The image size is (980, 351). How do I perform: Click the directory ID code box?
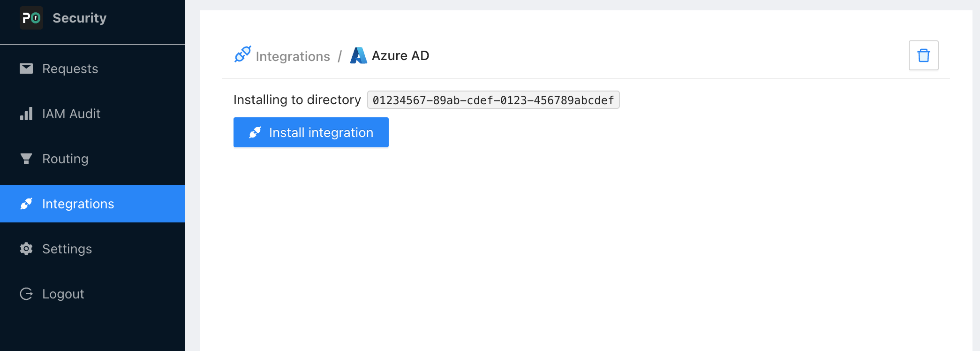(493, 100)
